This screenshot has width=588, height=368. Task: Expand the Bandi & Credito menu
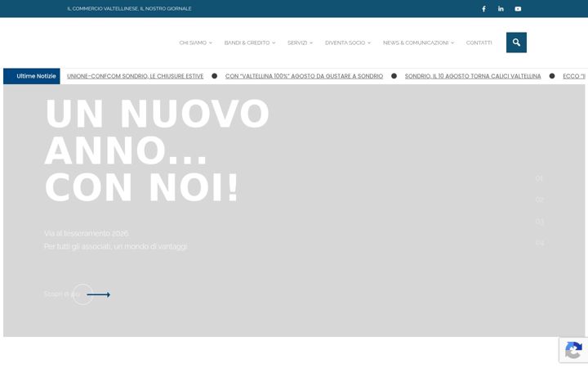pos(250,43)
